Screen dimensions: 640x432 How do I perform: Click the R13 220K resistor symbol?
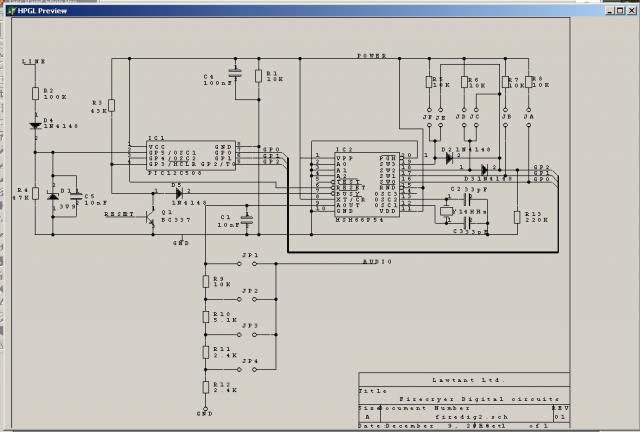516,217
